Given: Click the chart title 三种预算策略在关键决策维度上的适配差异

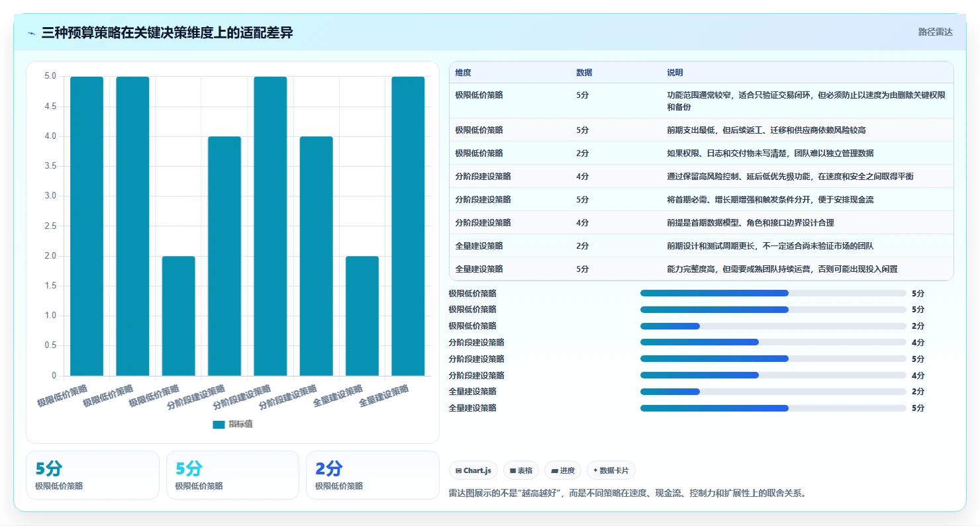Looking at the screenshot, I should pyautogui.click(x=167, y=32).
